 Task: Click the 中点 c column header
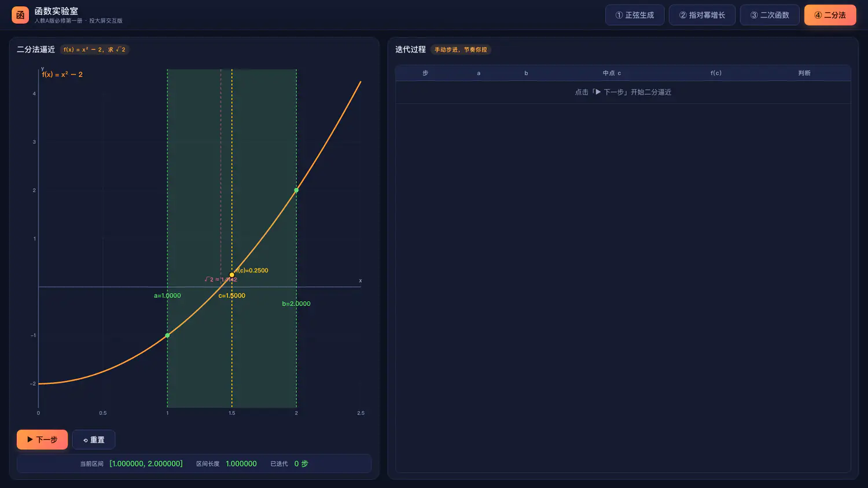tap(612, 73)
